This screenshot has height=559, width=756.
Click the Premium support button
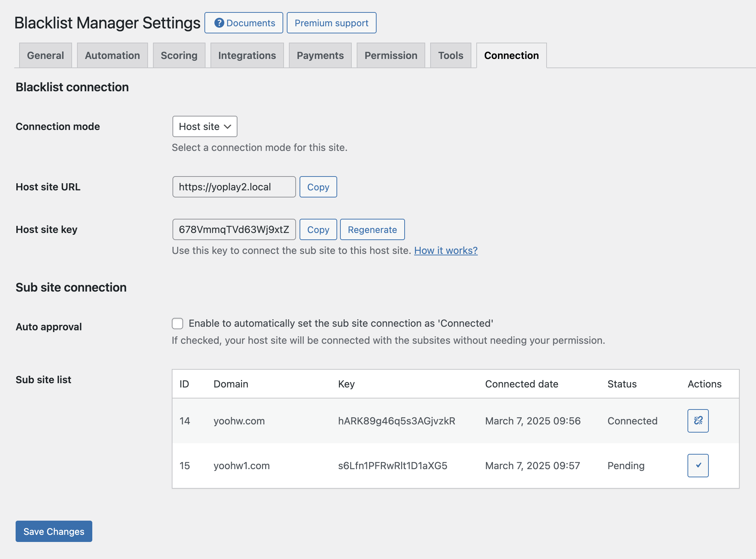click(x=332, y=23)
